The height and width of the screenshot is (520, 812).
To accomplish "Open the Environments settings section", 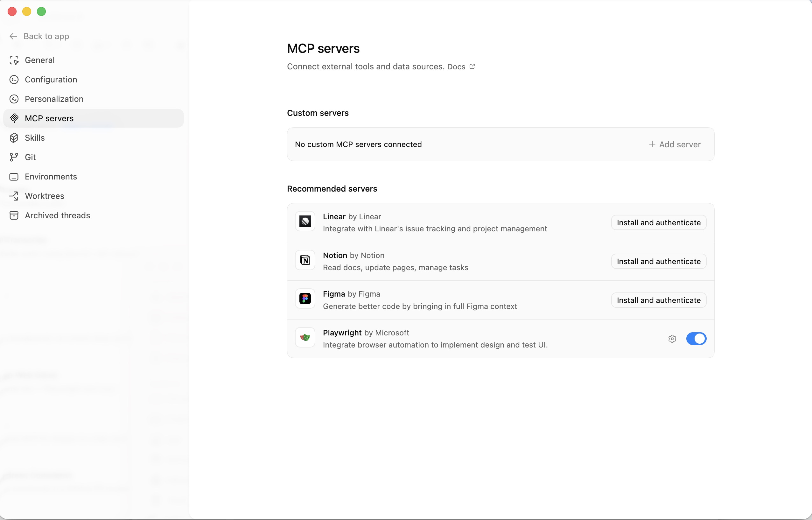I will 51,177.
